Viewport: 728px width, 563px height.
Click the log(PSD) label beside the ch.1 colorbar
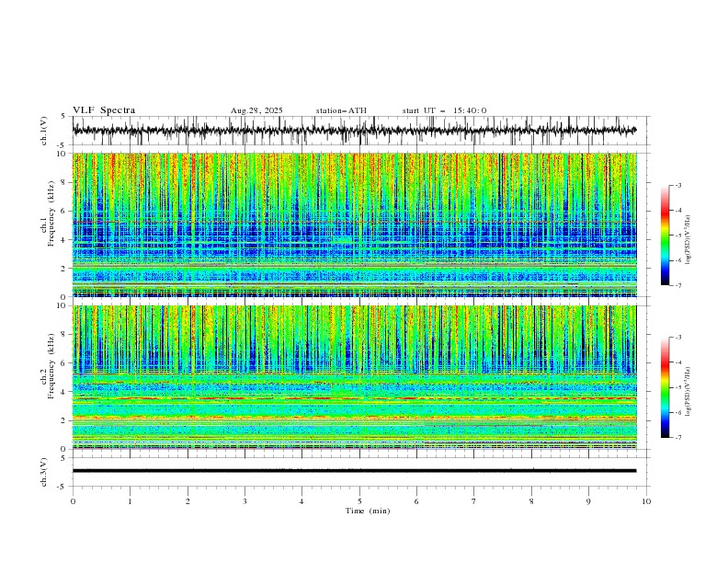coord(688,240)
